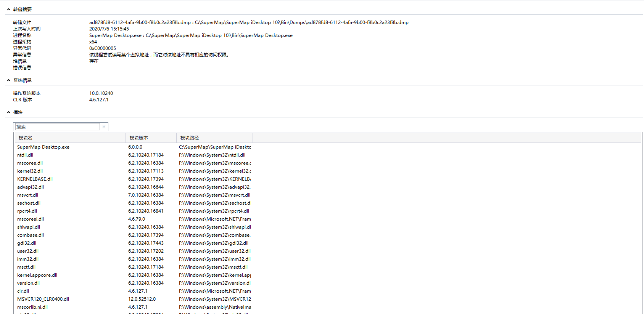This screenshot has height=314, width=644.
Task: Click path F:\Windows\System32\gdi32.dll cell
Action: click(214, 243)
